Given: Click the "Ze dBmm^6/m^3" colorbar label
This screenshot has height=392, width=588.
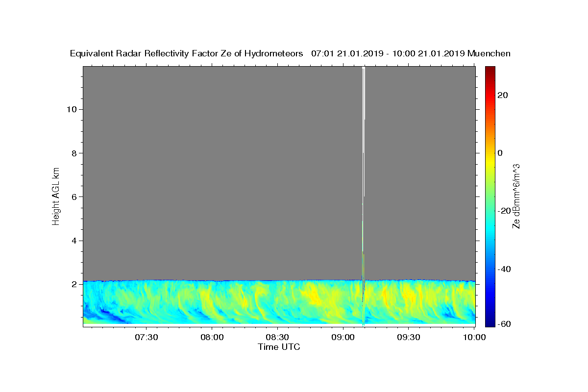Looking at the screenshot, I should tap(516, 196).
